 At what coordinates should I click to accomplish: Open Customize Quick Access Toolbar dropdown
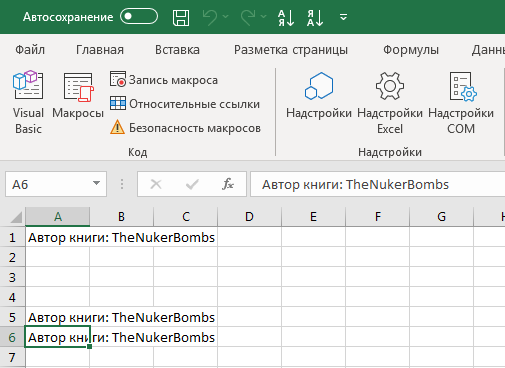pos(343,17)
